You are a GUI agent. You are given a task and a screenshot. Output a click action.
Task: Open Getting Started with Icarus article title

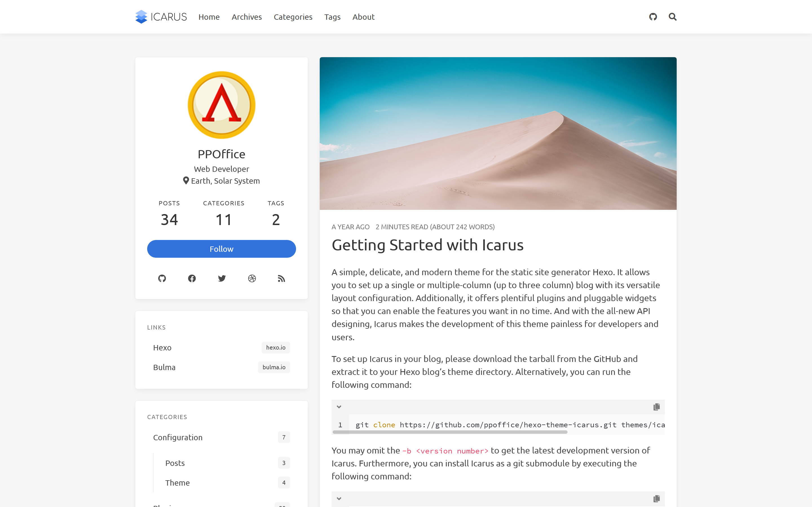[427, 245]
